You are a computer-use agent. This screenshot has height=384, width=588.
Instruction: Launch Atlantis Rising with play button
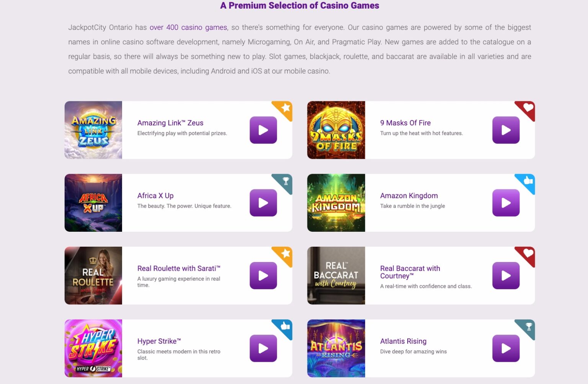click(x=506, y=348)
